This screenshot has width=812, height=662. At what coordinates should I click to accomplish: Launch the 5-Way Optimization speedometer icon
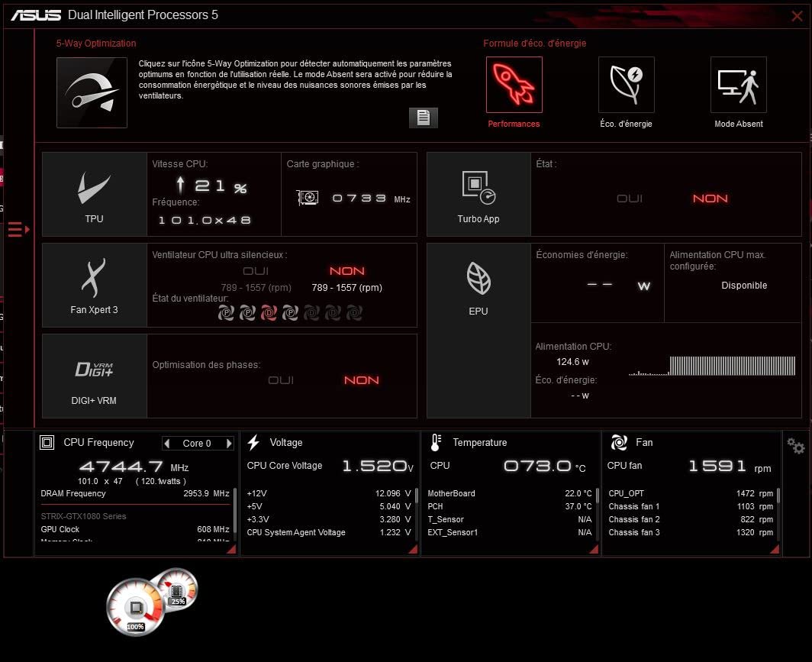tap(92, 92)
